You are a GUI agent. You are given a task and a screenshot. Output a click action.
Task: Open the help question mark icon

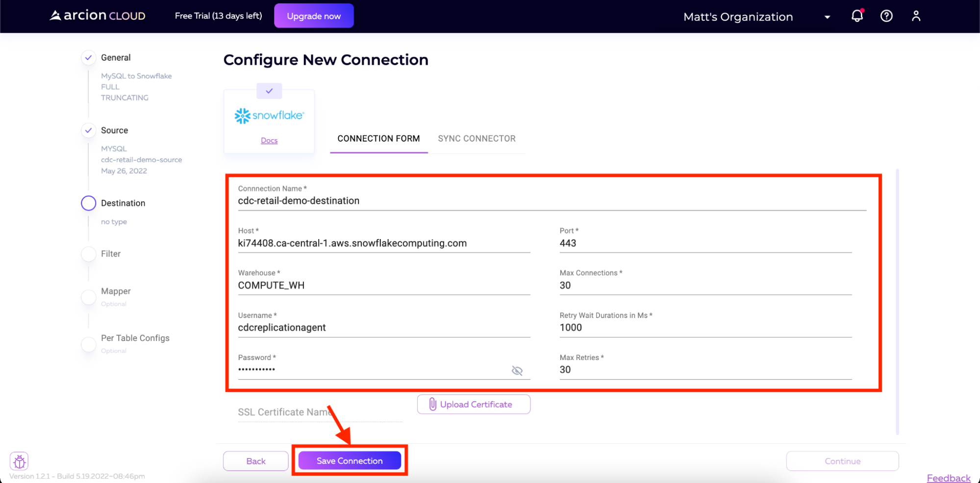[886, 16]
